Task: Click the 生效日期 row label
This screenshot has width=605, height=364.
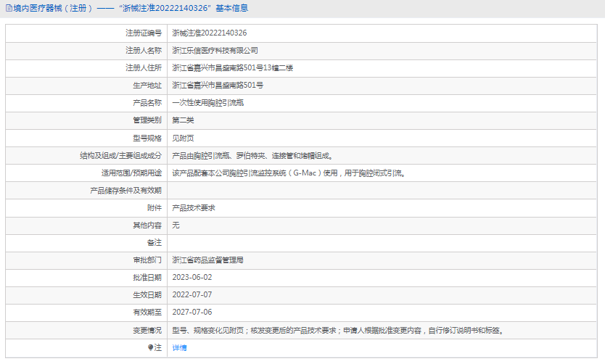Action: pyautogui.click(x=147, y=295)
